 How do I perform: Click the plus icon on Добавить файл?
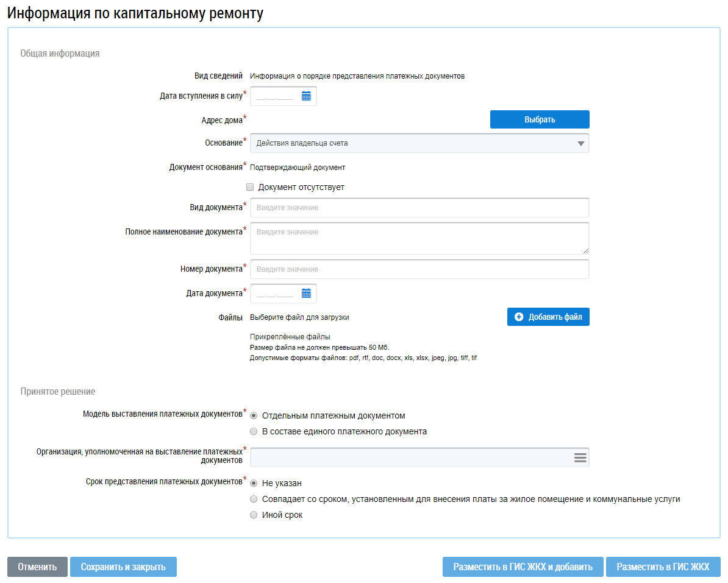click(x=519, y=317)
